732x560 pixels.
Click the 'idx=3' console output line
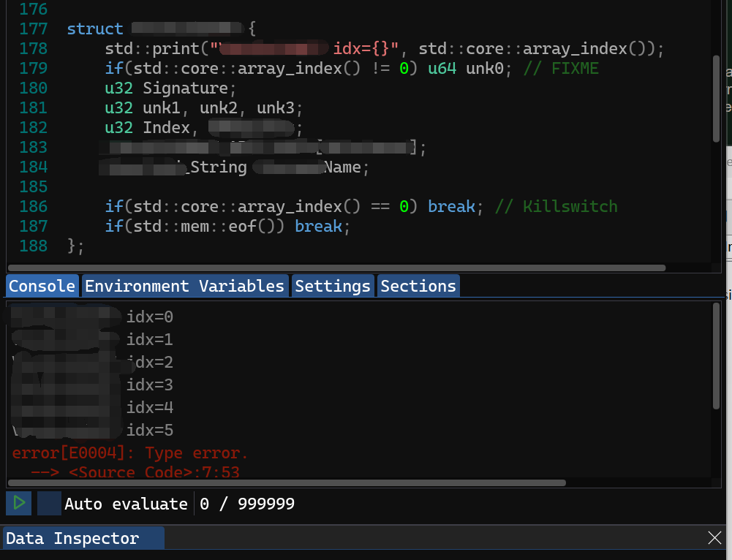click(150, 385)
